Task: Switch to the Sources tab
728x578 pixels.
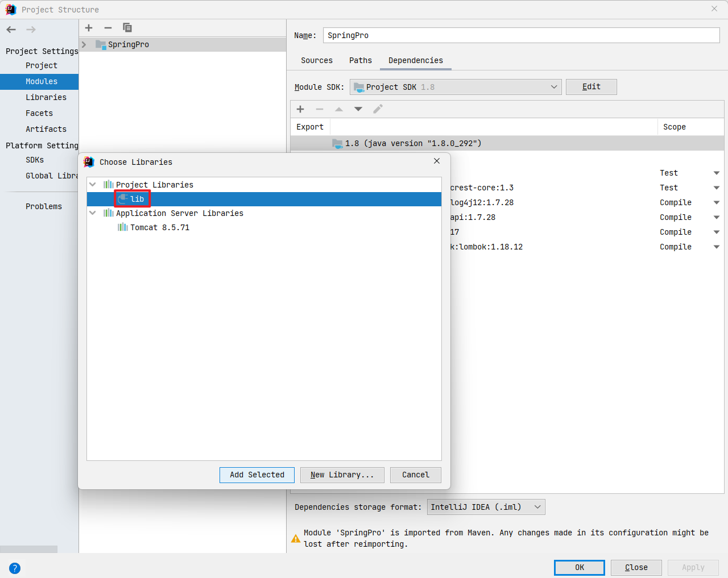Action: tap(317, 60)
